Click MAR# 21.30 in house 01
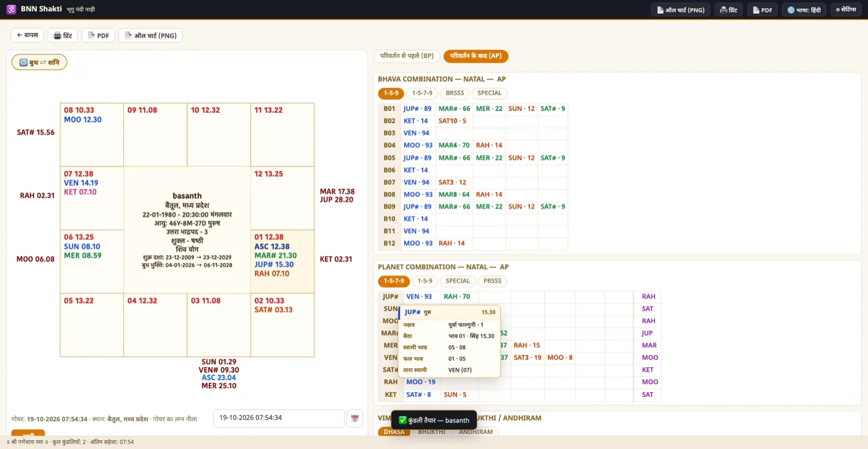868x449 pixels. point(275,256)
